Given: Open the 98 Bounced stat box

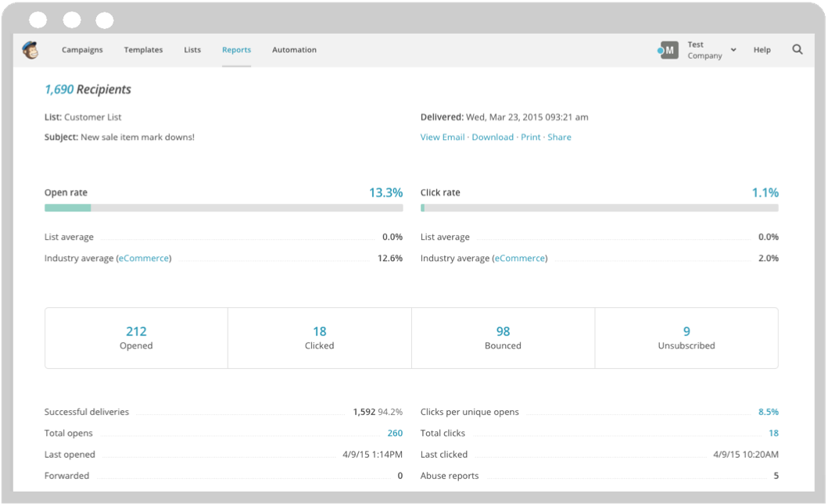Looking at the screenshot, I should [x=503, y=338].
